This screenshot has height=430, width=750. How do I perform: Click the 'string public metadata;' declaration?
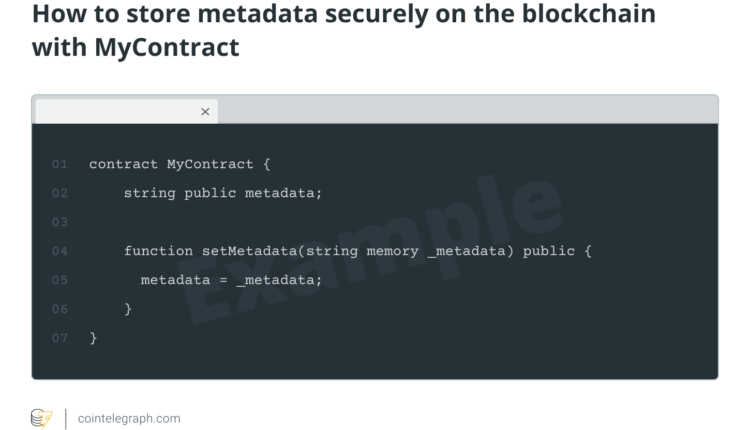coord(223,193)
